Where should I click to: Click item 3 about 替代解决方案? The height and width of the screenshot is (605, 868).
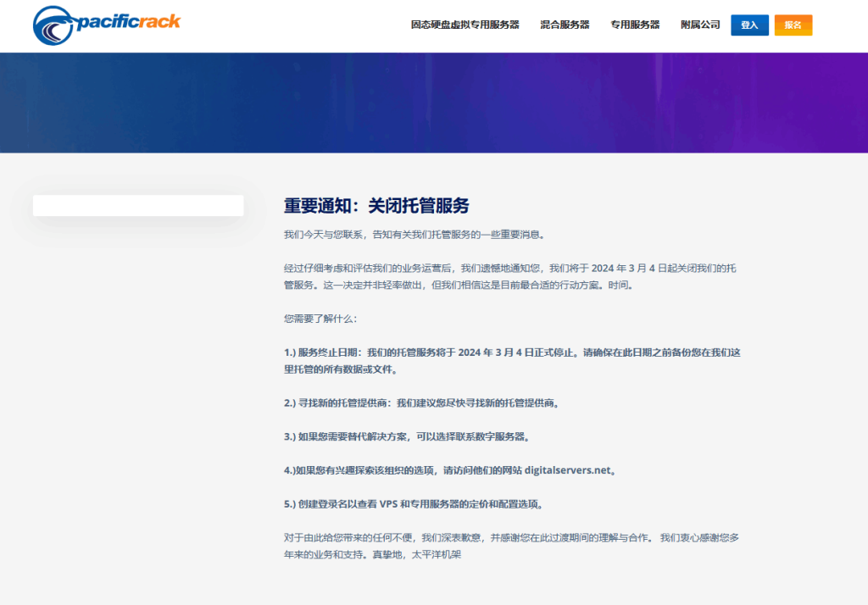[x=406, y=437]
